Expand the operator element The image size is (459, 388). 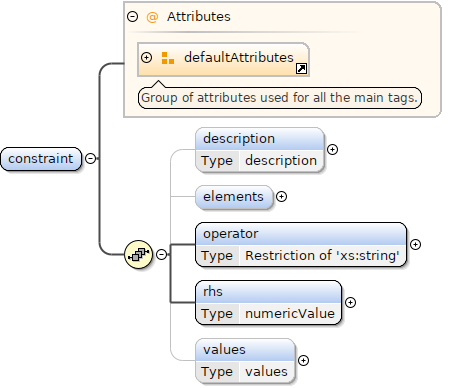pyautogui.click(x=415, y=245)
